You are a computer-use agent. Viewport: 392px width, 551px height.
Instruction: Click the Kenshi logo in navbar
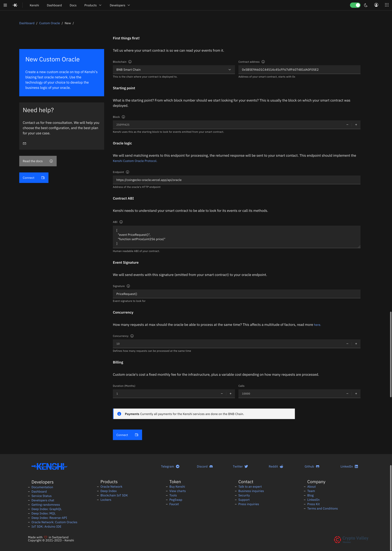point(15,5)
